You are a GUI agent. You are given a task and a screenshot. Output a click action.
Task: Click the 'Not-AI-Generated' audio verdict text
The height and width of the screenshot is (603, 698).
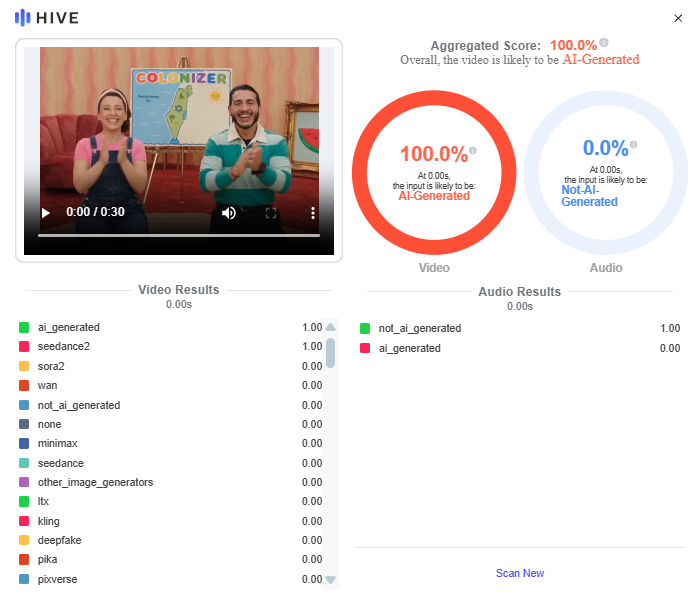(x=589, y=196)
